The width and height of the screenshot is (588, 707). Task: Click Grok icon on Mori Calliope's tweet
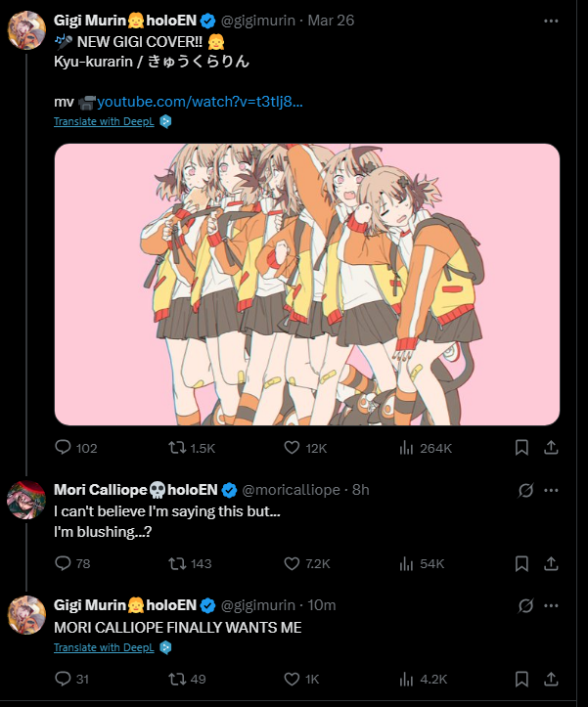pyautogui.click(x=525, y=489)
